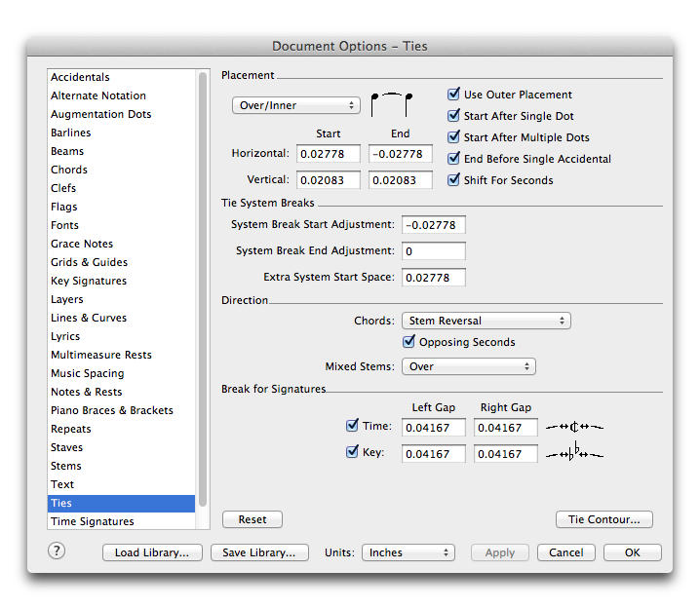Click the Time Right Gap field

[506, 428]
